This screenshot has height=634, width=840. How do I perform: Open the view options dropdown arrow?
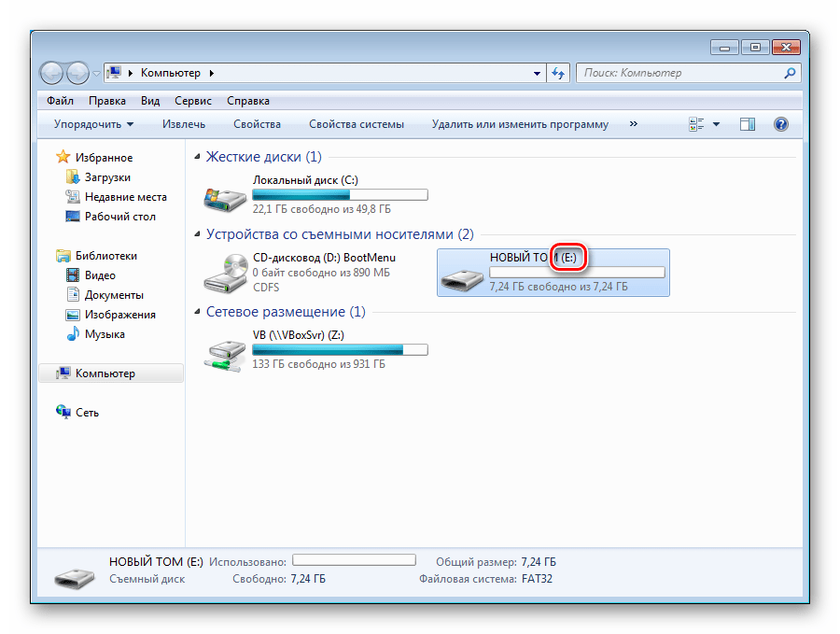[717, 124]
